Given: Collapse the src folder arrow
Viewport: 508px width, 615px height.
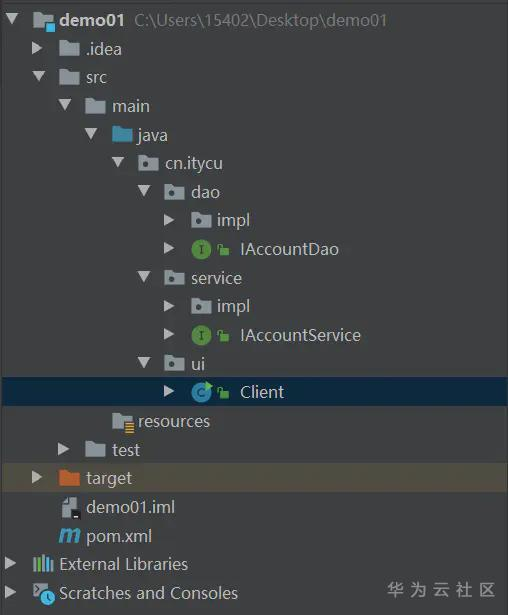Looking at the screenshot, I should pos(39,76).
